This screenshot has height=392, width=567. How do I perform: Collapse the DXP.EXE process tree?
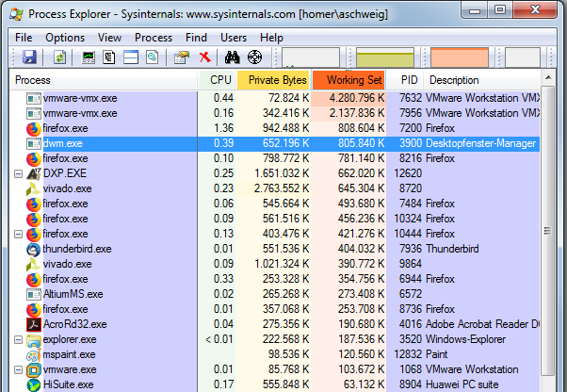[18, 174]
